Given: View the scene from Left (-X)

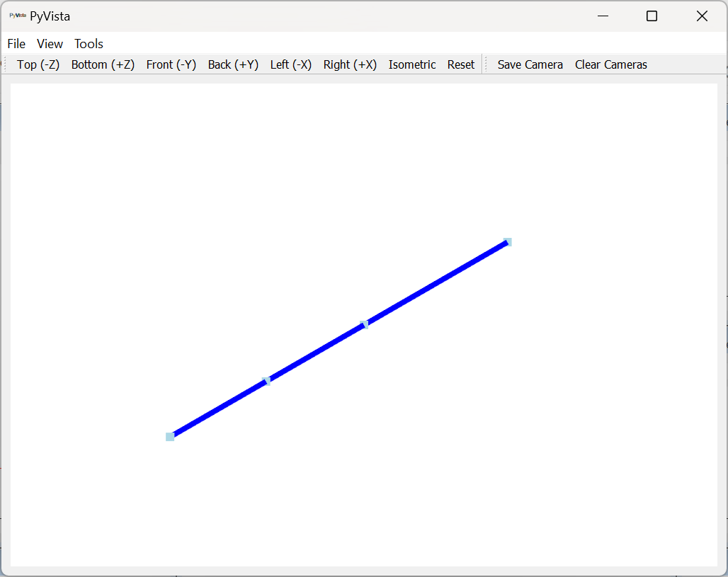Looking at the screenshot, I should point(290,64).
